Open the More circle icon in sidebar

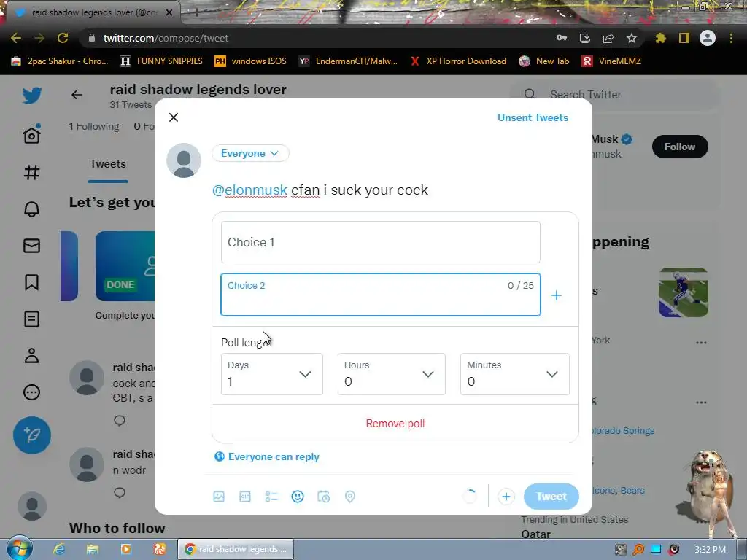click(32, 392)
